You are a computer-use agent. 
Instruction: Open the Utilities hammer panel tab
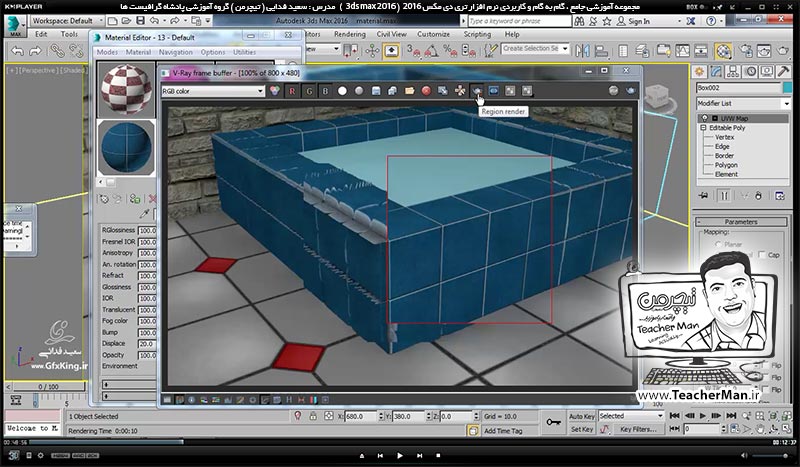point(783,71)
